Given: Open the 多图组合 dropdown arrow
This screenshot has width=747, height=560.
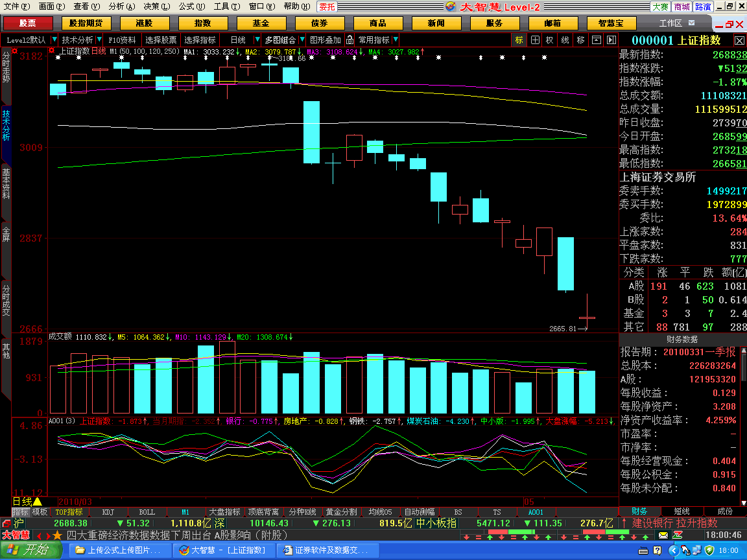Looking at the screenshot, I should point(302,40).
